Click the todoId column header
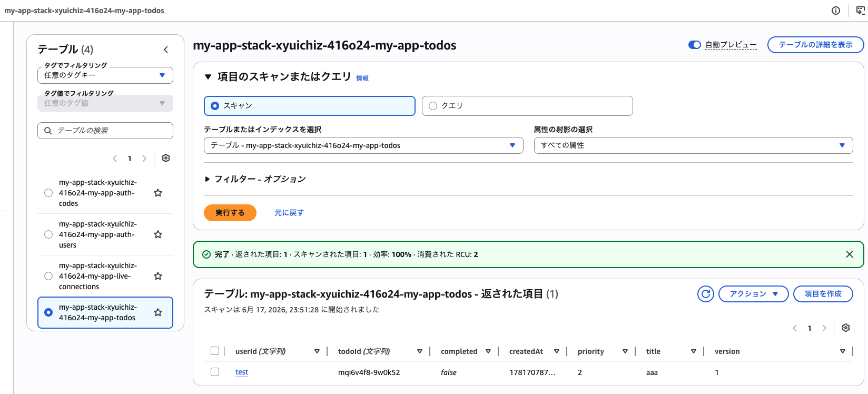 (364, 351)
